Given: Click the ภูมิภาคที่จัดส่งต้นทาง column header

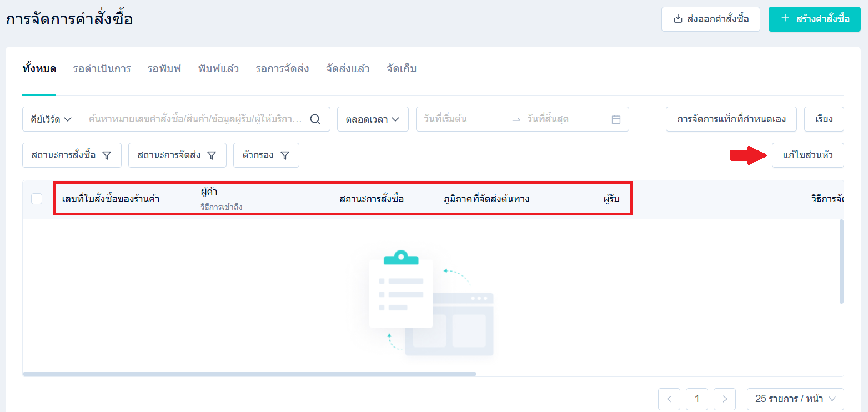Looking at the screenshot, I should (x=486, y=199).
